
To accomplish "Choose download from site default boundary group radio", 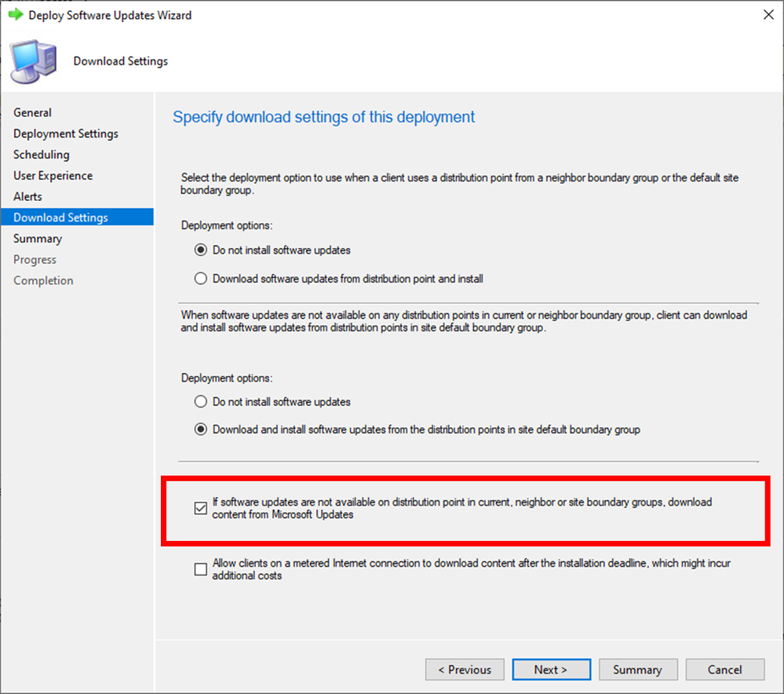I will [x=200, y=429].
